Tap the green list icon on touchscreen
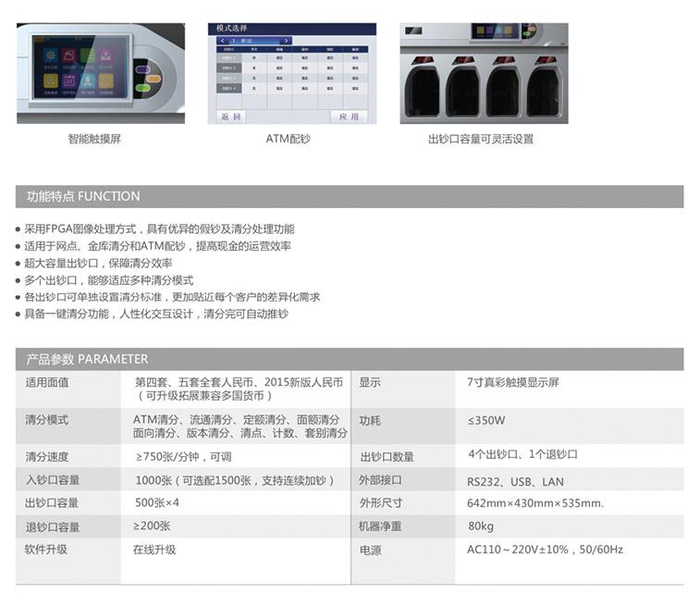The height and width of the screenshot is (606, 700). (x=87, y=55)
